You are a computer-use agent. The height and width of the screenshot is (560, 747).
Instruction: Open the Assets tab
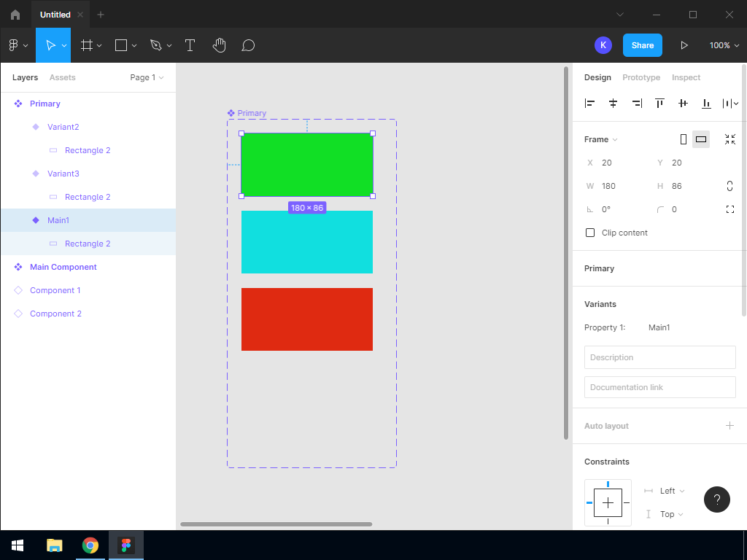pyautogui.click(x=62, y=77)
